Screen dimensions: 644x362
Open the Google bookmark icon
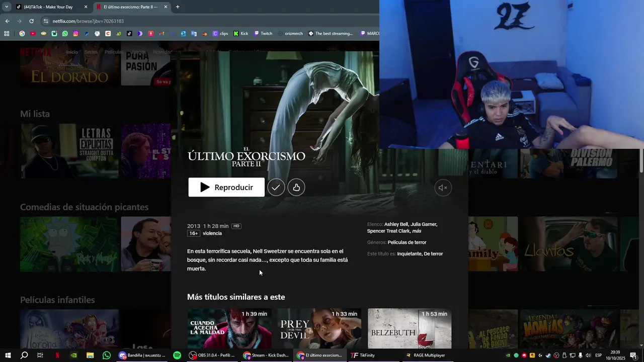tap(22, 34)
